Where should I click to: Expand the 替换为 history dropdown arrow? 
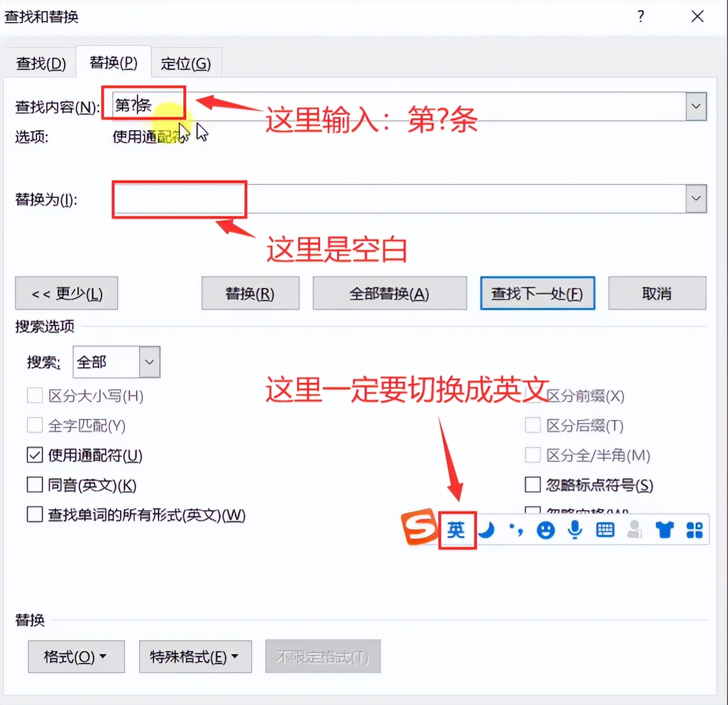click(x=696, y=199)
